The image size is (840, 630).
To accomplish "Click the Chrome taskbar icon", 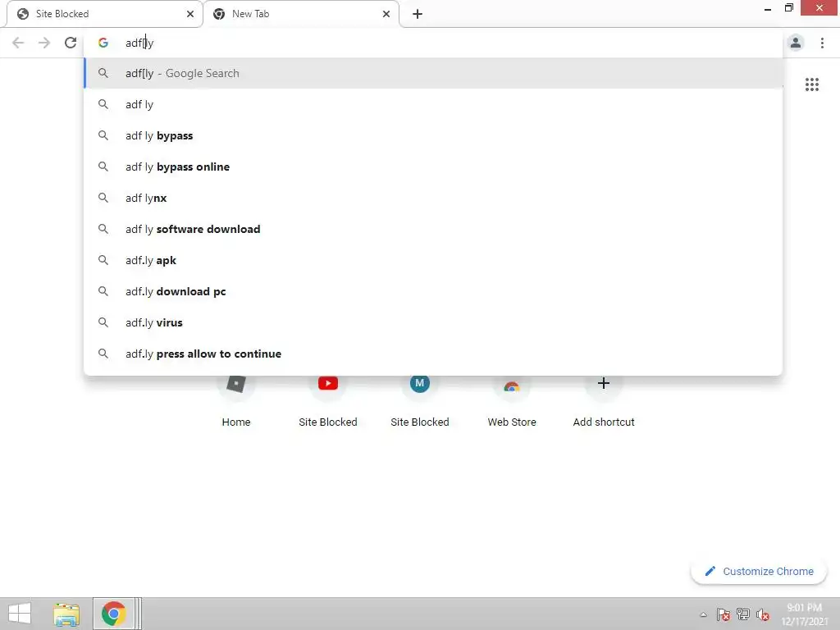I will point(113,614).
